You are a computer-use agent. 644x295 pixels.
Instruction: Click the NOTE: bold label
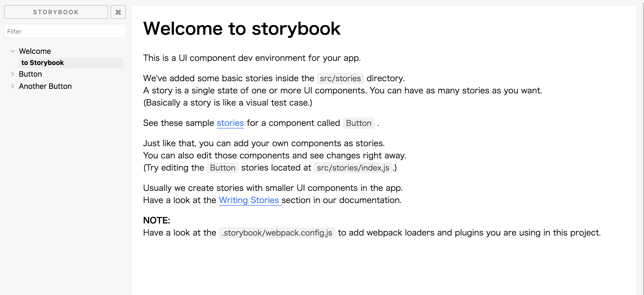(157, 220)
